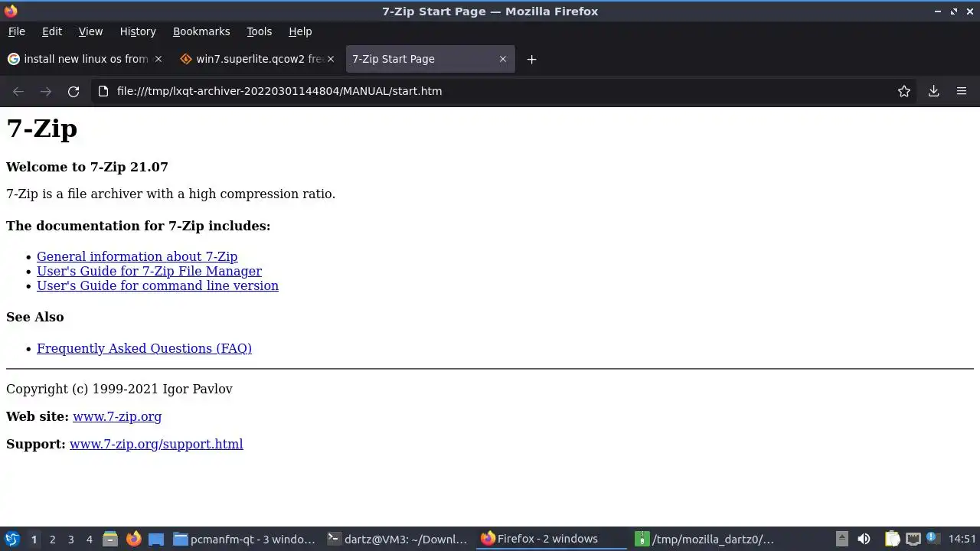Open a new tab with the plus button

pos(531,59)
